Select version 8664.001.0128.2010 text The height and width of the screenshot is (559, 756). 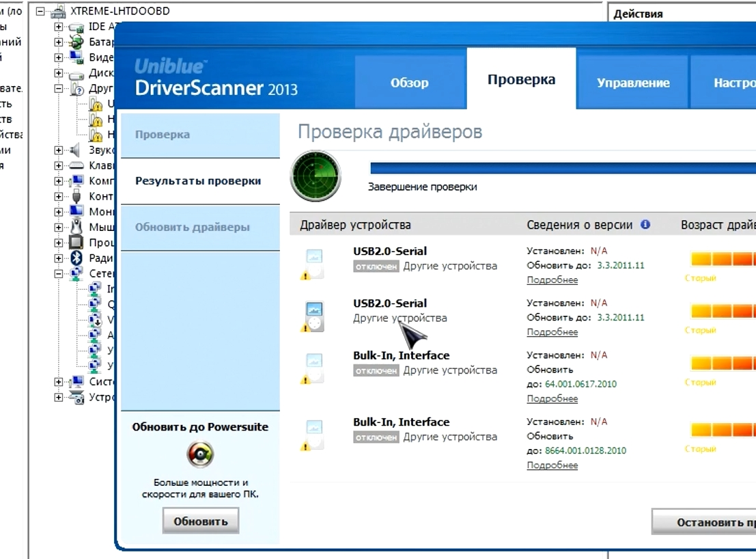click(x=585, y=450)
